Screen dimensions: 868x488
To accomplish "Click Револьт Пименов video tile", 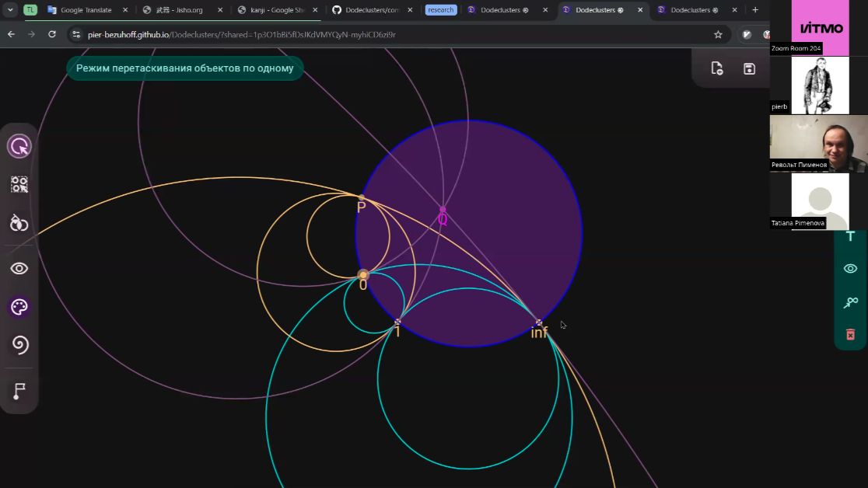I will [x=819, y=143].
